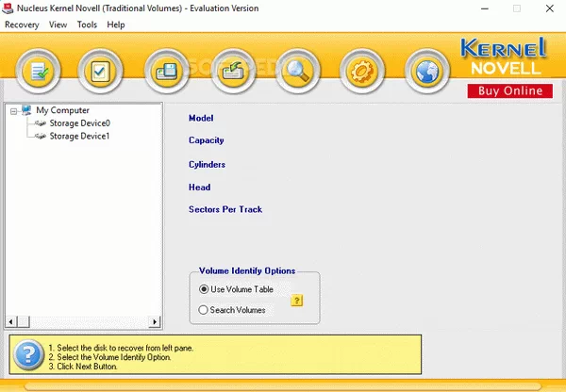Click the yellow question mark beside volume options

coord(296,301)
